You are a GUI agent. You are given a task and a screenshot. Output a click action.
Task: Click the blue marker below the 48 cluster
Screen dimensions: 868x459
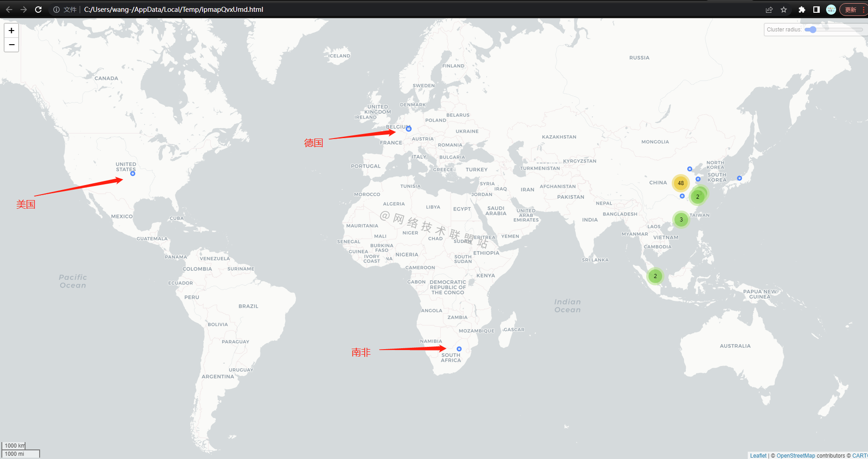coord(682,196)
